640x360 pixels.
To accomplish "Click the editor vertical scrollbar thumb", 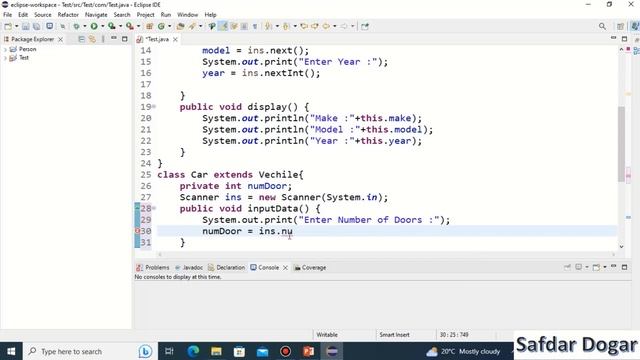I will coord(621,143).
